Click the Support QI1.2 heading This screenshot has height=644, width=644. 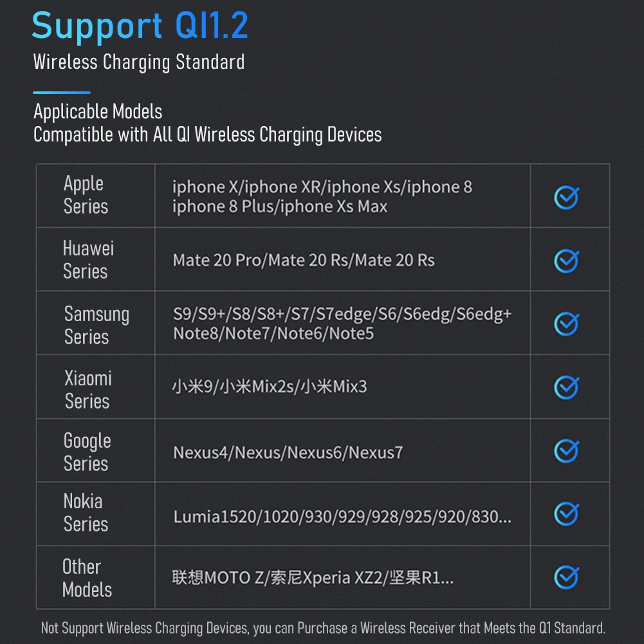[140, 27]
